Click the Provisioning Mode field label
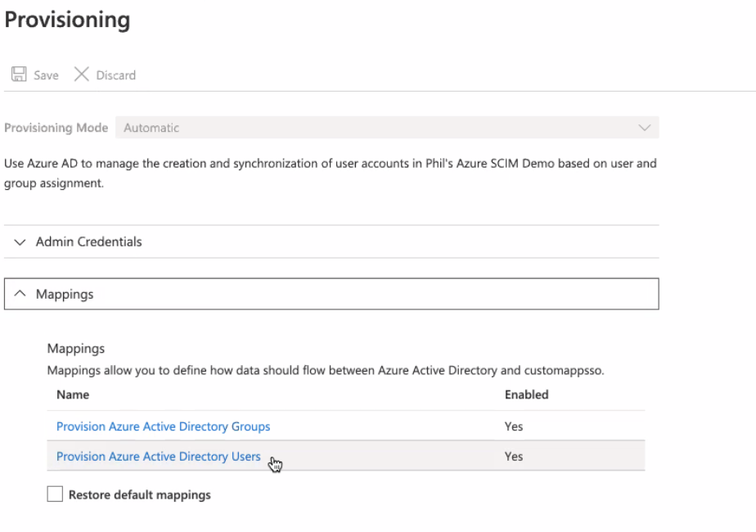Viewport: 756px width, 532px height. [56, 128]
